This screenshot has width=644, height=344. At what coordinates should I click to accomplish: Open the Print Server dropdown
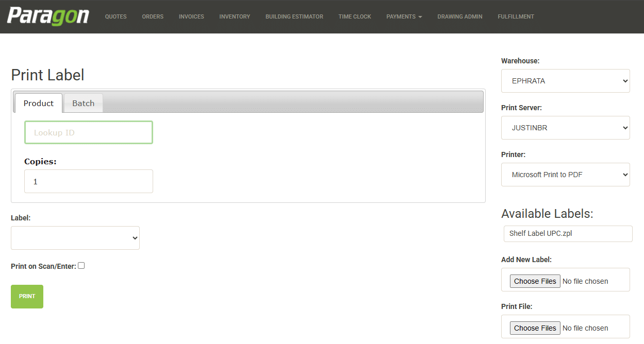click(565, 127)
